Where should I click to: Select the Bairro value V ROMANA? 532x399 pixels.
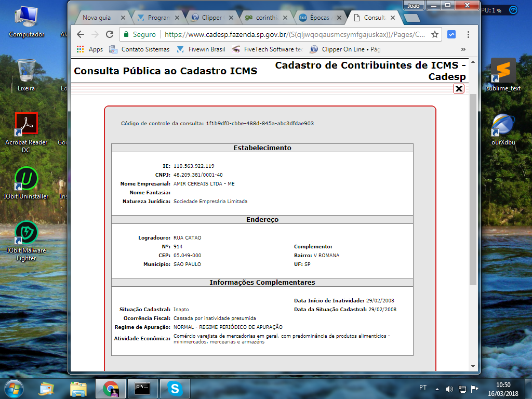click(326, 255)
